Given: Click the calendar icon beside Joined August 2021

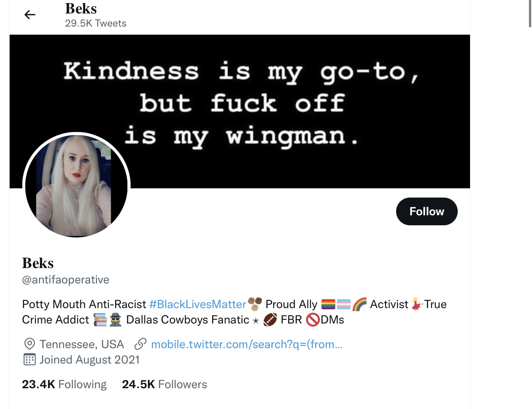Looking at the screenshot, I should (30, 359).
